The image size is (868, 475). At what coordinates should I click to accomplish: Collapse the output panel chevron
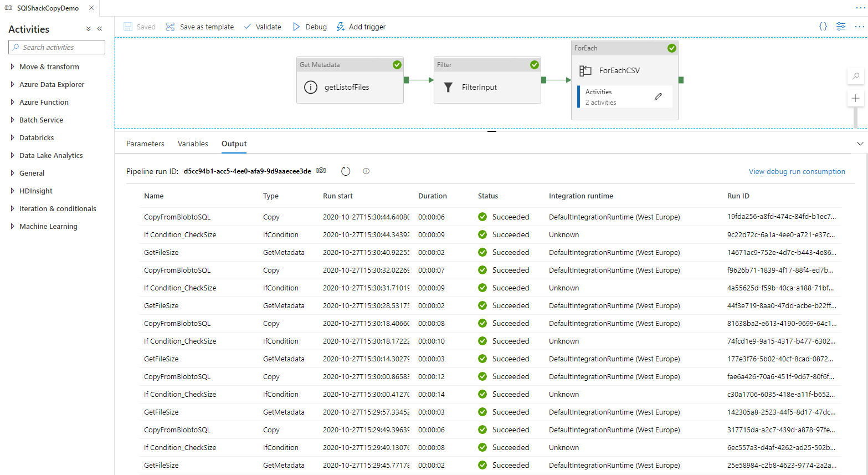pos(860,144)
